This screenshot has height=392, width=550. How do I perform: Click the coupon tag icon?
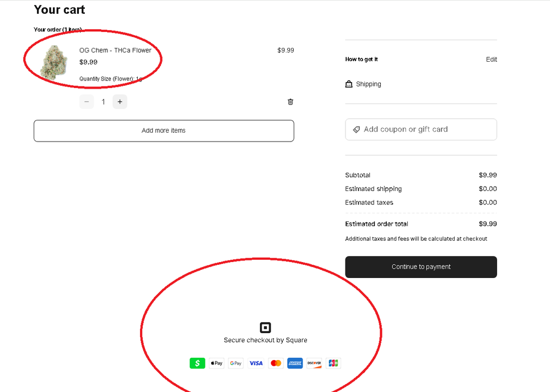pos(356,129)
